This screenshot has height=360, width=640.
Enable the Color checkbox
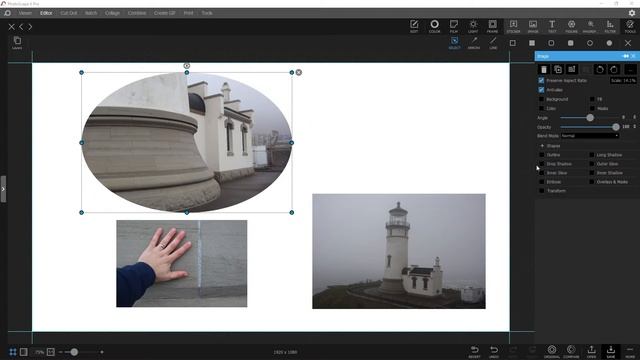542,109
